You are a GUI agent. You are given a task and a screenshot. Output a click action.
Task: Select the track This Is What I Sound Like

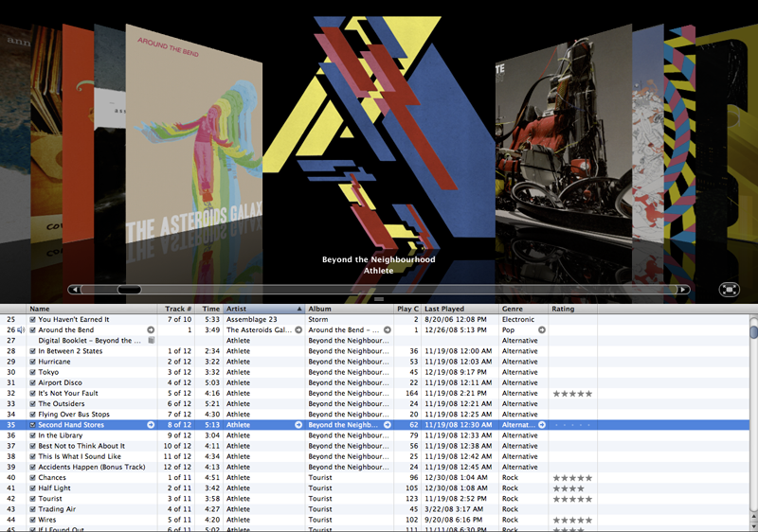click(x=80, y=456)
